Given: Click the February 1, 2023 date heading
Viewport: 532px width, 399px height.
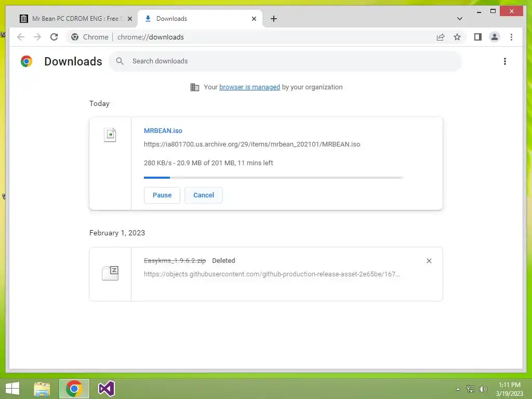Looking at the screenshot, I should (117, 233).
